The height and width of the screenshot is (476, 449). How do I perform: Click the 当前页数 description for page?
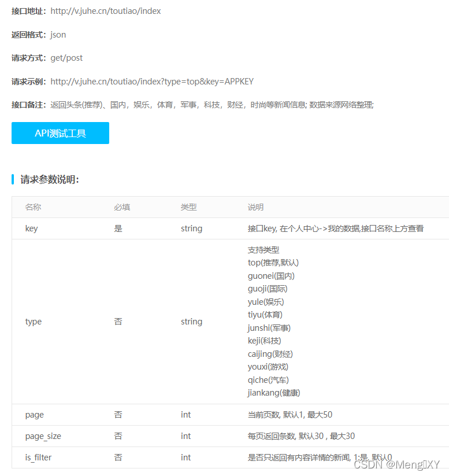tap(290, 415)
